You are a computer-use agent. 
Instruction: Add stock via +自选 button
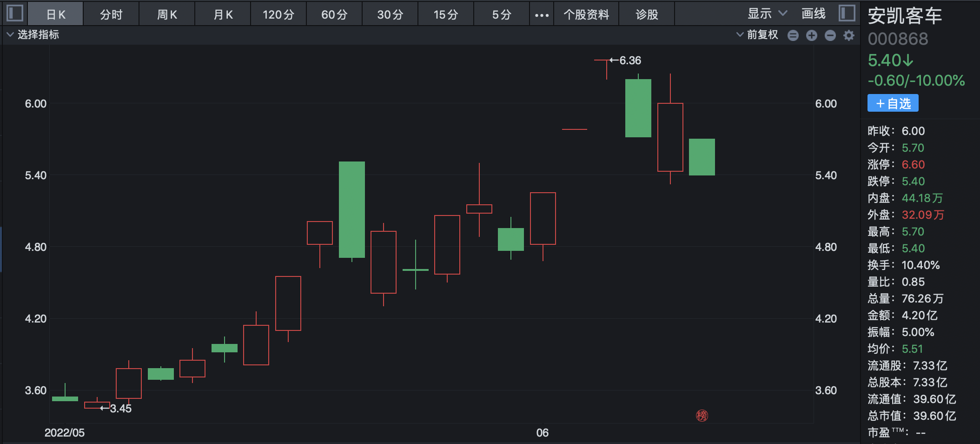[x=893, y=103]
